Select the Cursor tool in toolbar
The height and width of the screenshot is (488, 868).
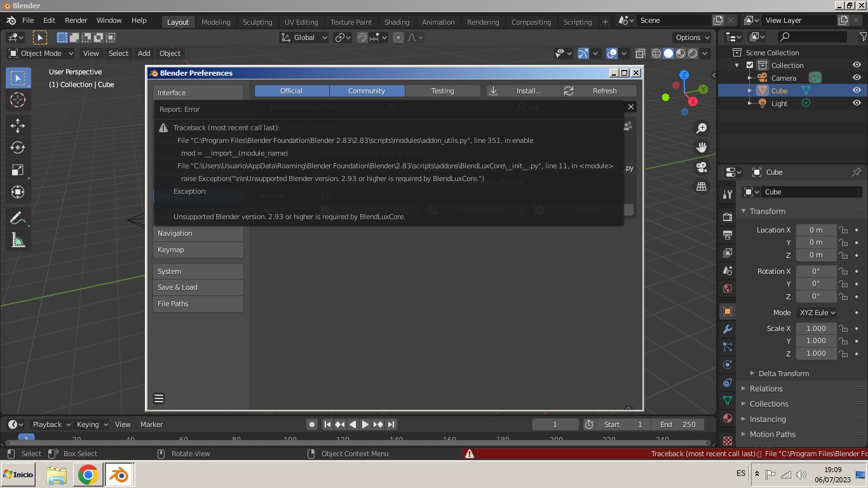pos(18,100)
